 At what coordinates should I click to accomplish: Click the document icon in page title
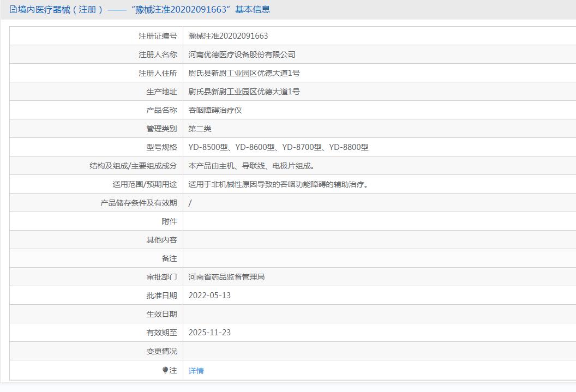tap(13, 10)
